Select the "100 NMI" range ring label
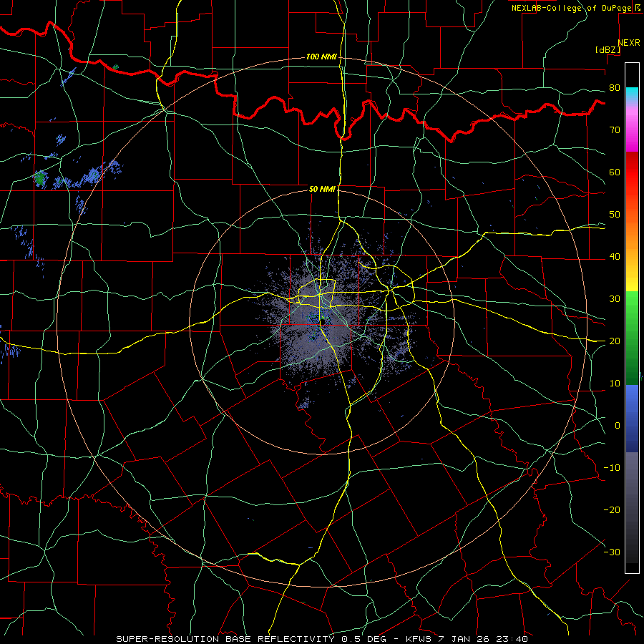Screen dimensions: 644x644 coord(321,57)
